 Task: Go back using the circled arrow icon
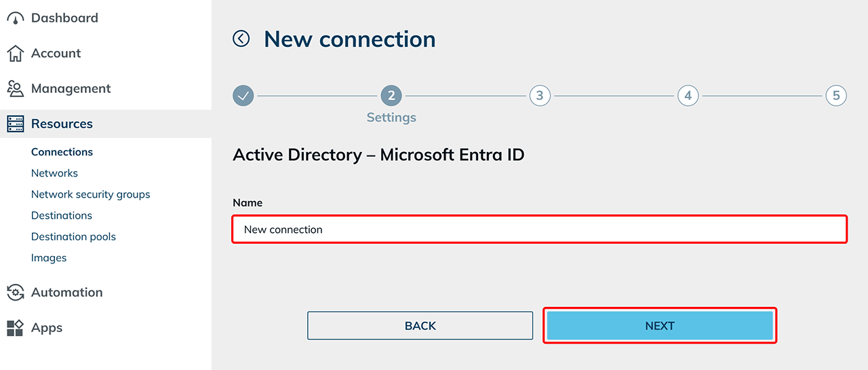pos(241,39)
